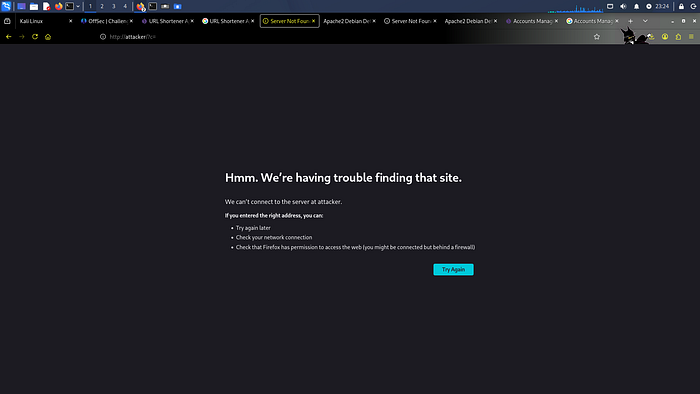Bookmark this page with the star icon
This screenshot has height=394, width=700.
[597, 37]
